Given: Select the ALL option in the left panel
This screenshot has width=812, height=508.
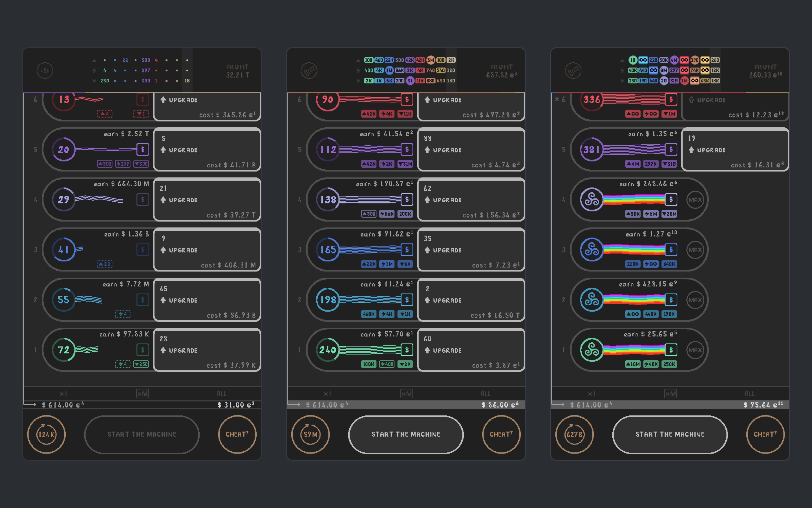Looking at the screenshot, I should tap(221, 393).
